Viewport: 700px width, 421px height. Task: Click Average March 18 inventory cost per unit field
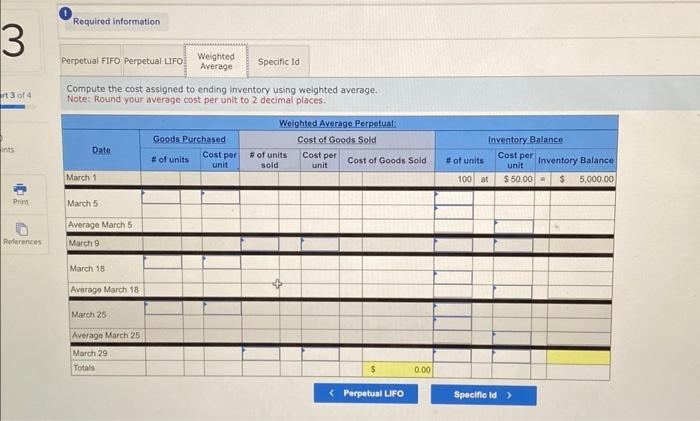point(512,292)
